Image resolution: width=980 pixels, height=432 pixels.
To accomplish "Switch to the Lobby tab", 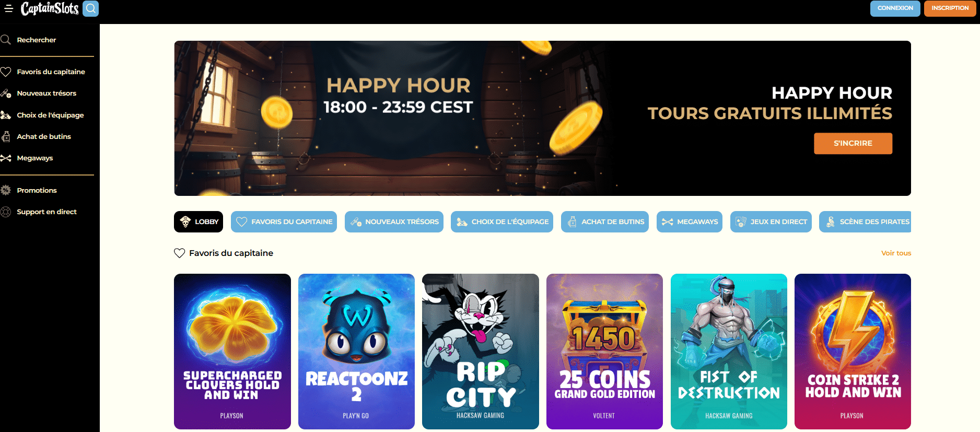I will 199,221.
